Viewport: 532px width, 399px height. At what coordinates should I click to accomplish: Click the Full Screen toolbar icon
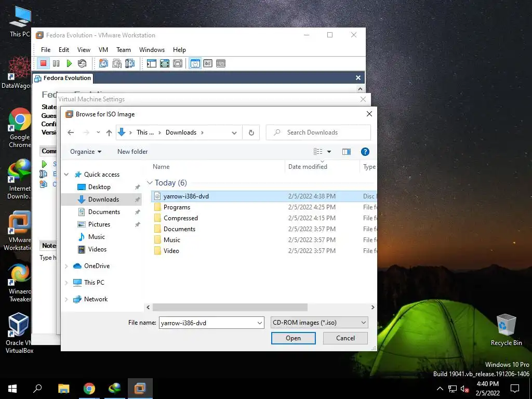(x=165, y=63)
